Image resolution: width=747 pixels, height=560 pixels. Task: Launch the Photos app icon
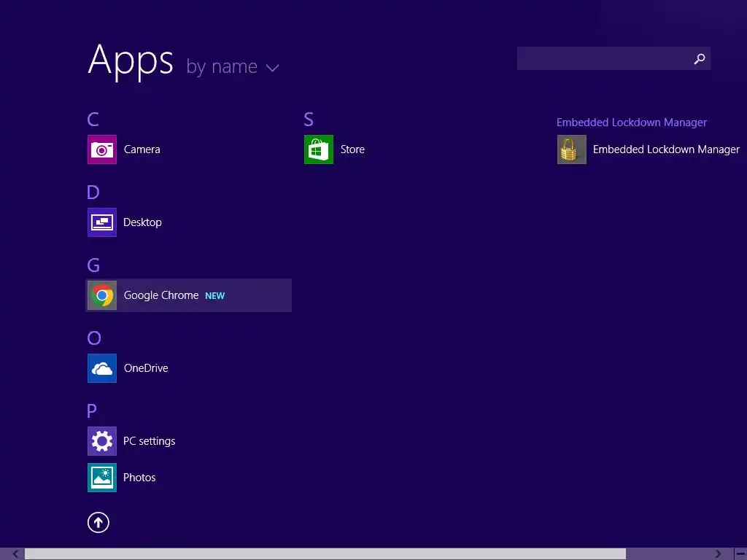(102, 478)
